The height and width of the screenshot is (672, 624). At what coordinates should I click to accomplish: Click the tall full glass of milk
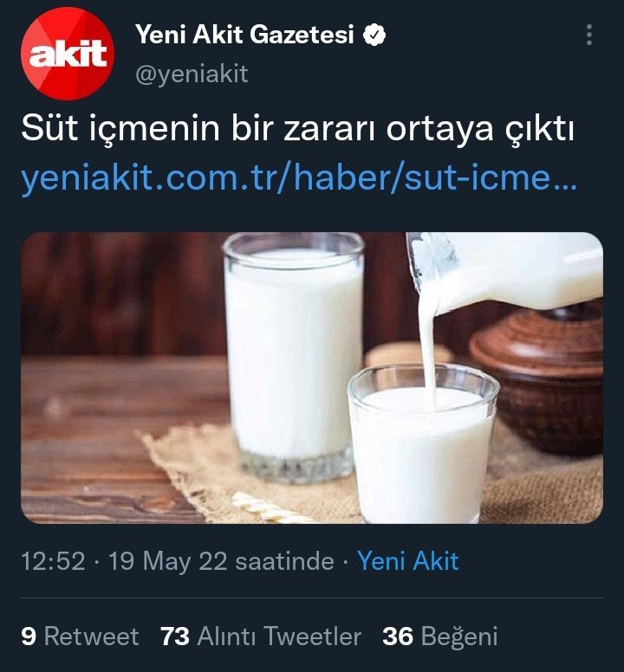[x=294, y=358]
